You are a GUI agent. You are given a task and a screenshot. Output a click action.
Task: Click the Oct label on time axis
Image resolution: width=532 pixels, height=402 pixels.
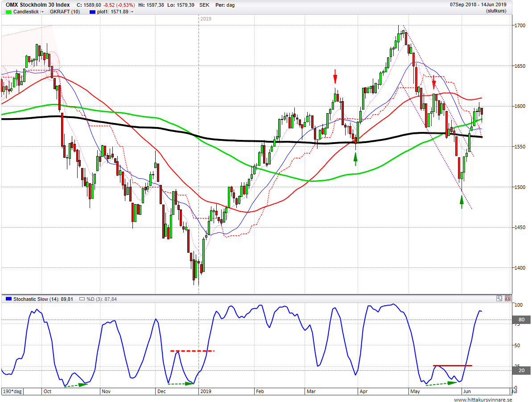(47, 391)
